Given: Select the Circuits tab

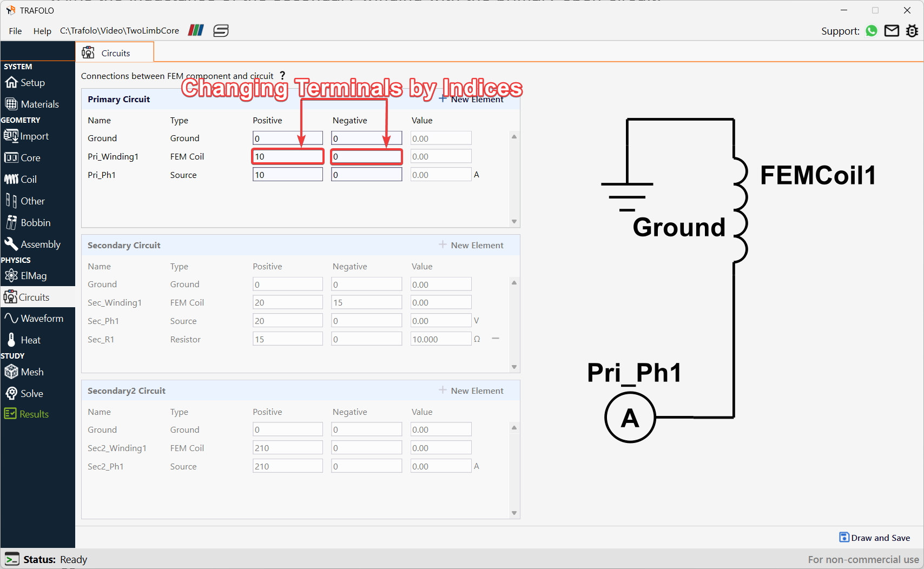Looking at the screenshot, I should click(x=115, y=52).
